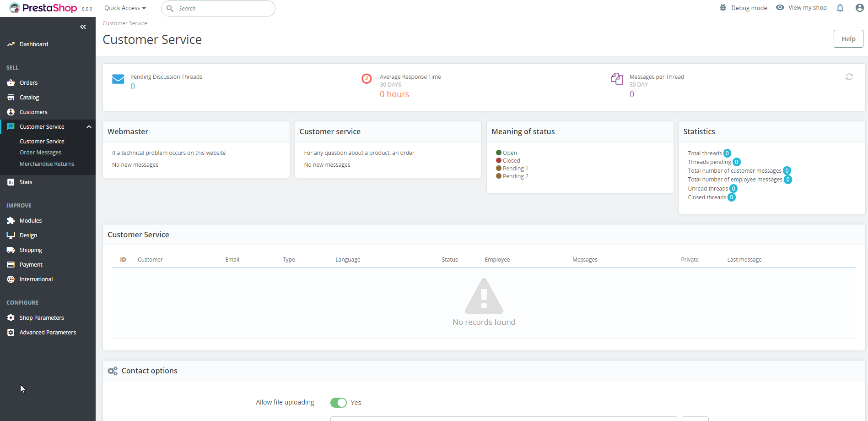Open the employee profile avatar icon
The width and height of the screenshot is (868, 421).
[859, 8]
